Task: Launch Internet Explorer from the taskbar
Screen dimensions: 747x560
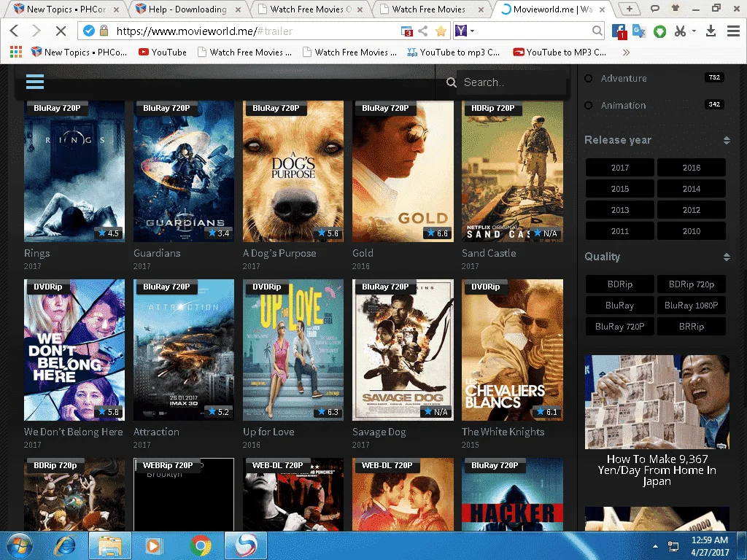Action: tap(65, 545)
